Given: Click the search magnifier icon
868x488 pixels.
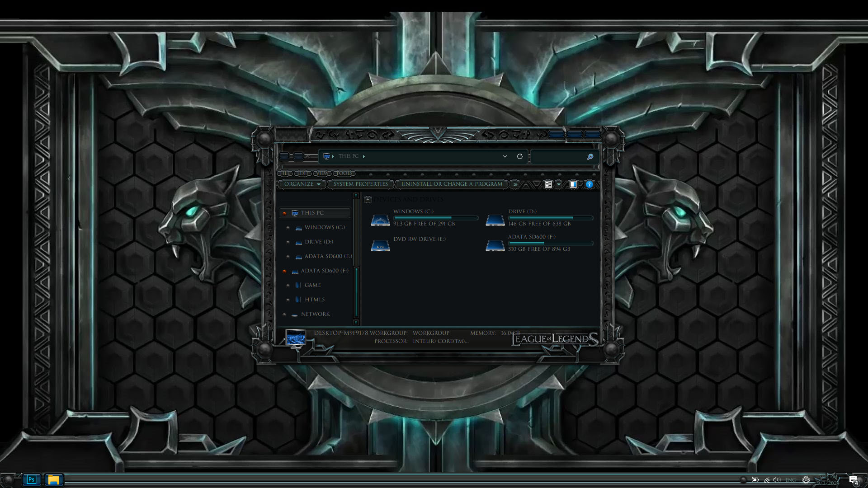Looking at the screenshot, I should click(590, 157).
